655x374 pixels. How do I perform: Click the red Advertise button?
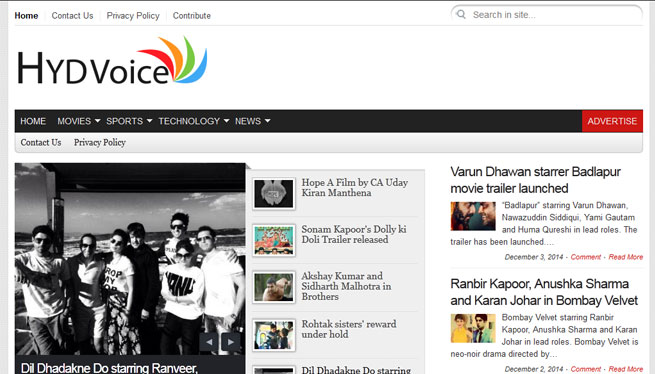pos(612,121)
